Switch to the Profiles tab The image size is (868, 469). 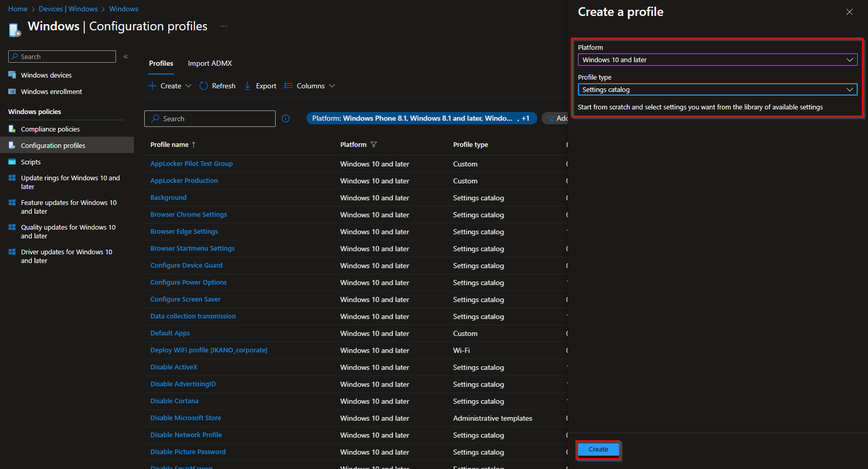click(x=161, y=63)
